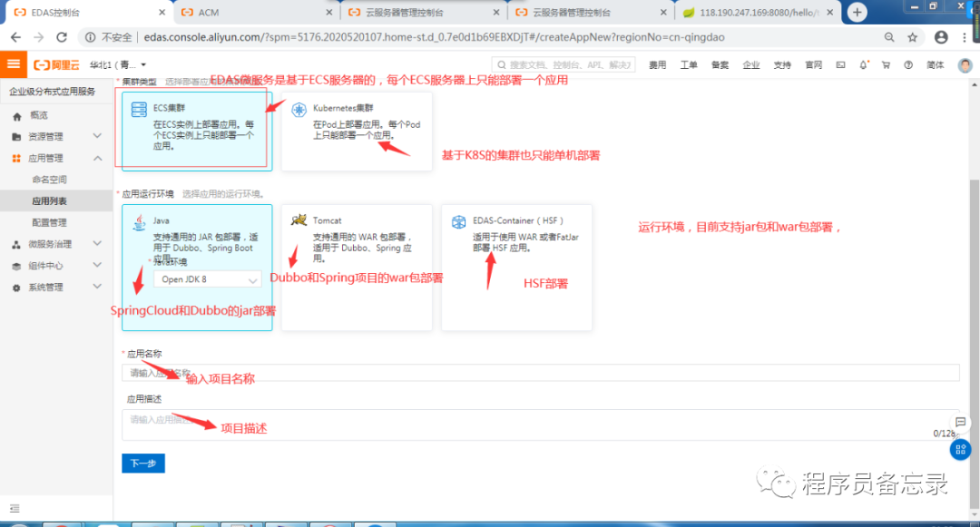Click the 下一步 button
The width and height of the screenshot is (980, 527).
click(x=143, y=464)
